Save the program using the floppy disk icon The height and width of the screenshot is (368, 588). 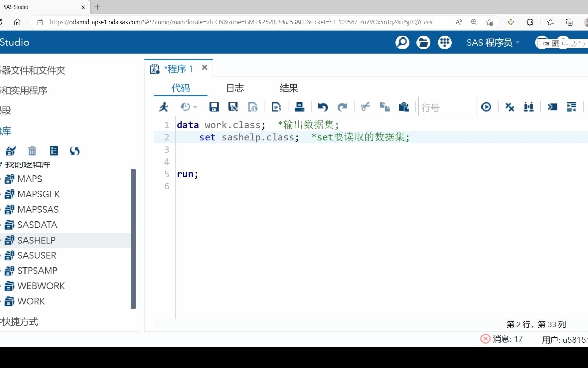click(x=214, y=107)
